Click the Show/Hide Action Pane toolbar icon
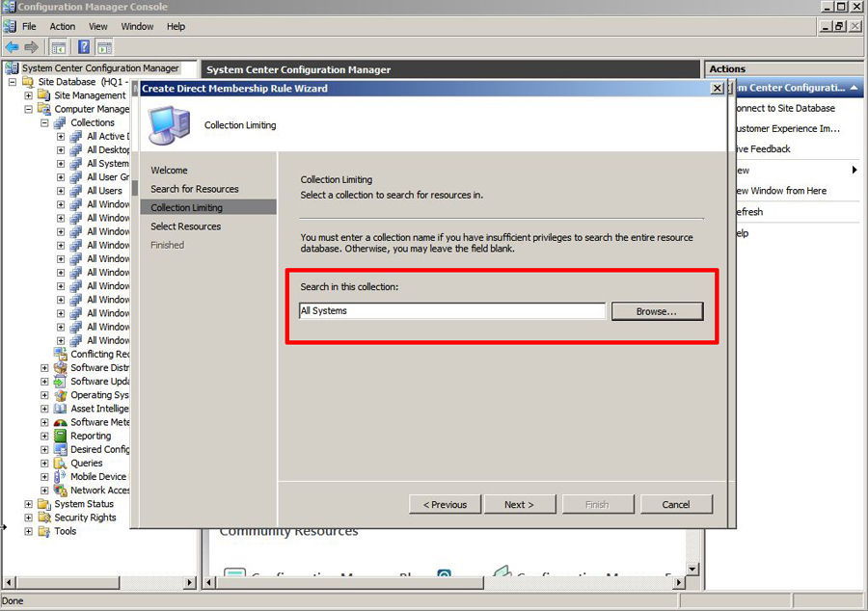The image size is (868, 611). pyautogui.click(x=104, y=47)
